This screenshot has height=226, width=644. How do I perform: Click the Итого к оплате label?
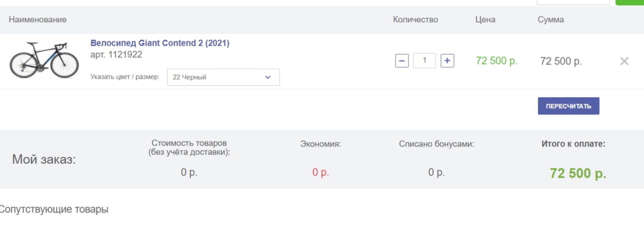click(574, 144)
